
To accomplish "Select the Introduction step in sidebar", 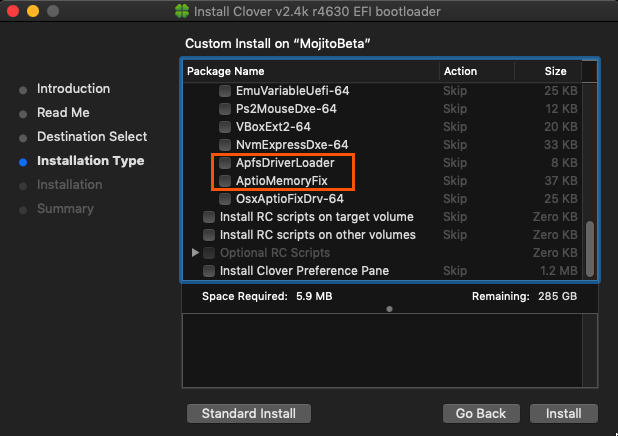I will pyautogui.click(x=73, y=89).
